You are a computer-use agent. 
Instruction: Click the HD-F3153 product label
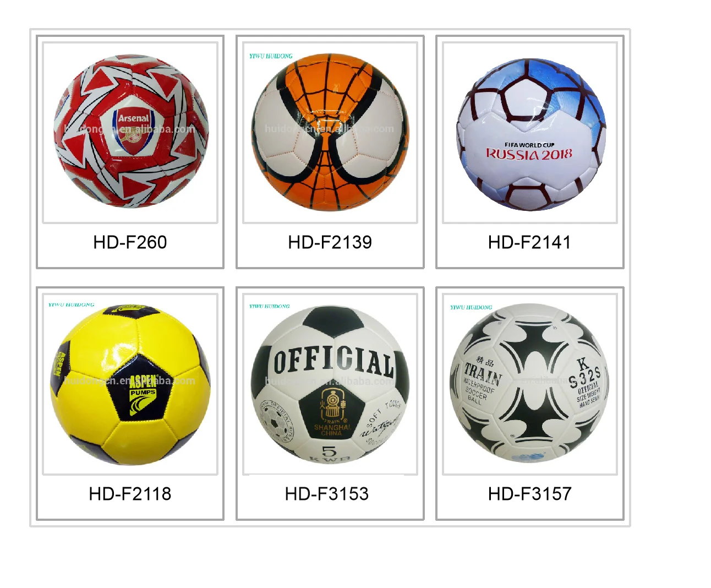pyautogui.click(x=327, y=494)
